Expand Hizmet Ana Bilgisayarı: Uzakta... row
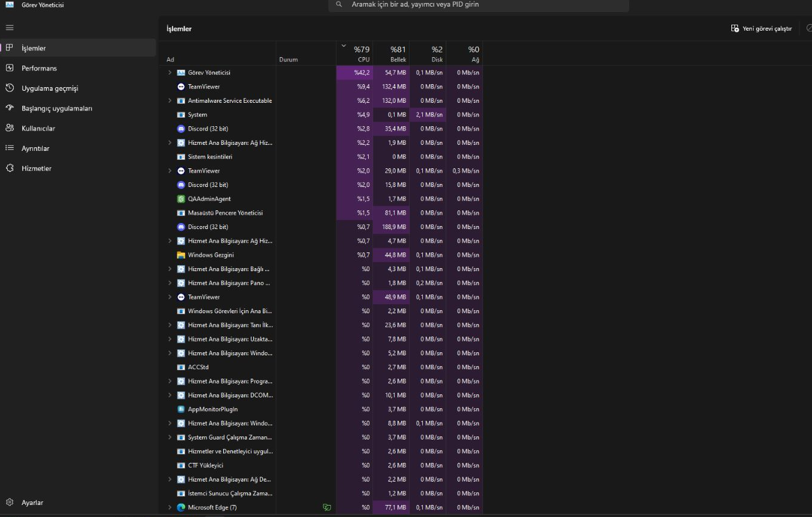This screenshot has width=812, height=517. [170, 339]
